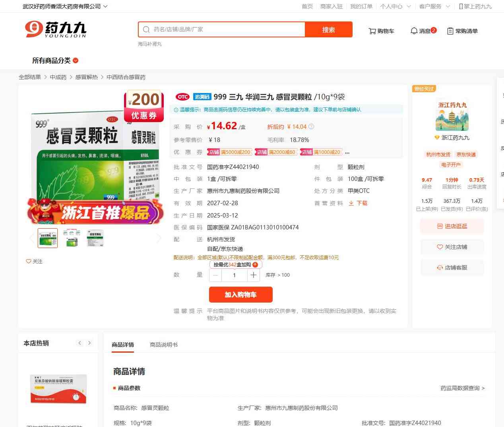Toggle the 关注 heart under product image
The height and width of the screenshot is (427, 504).
(29, 262)
